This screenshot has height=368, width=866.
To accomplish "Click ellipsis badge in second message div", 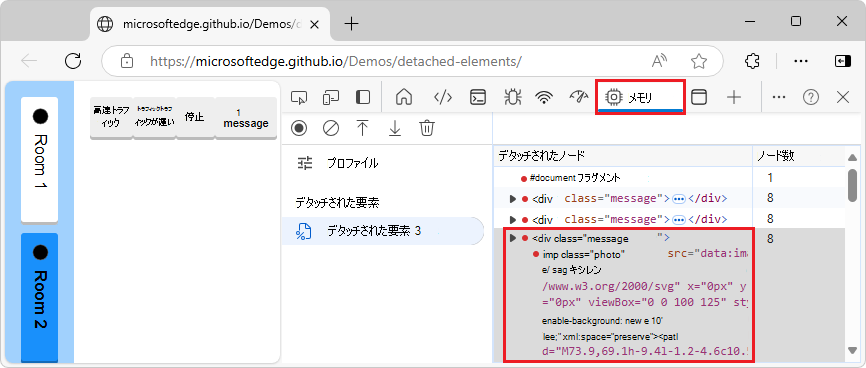I will tap(679, 219).
